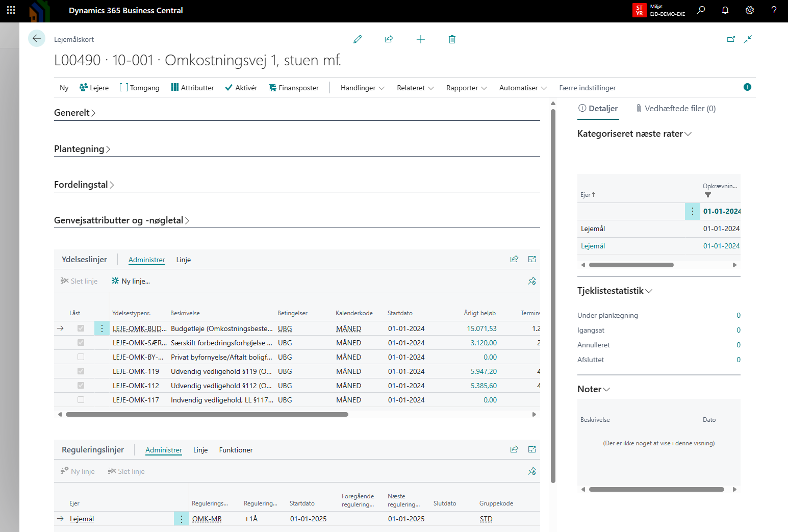This screenshot has height=532, width=788.
Task: Pin the Reguleringslinjer action bar
Action: pos(532,471)
